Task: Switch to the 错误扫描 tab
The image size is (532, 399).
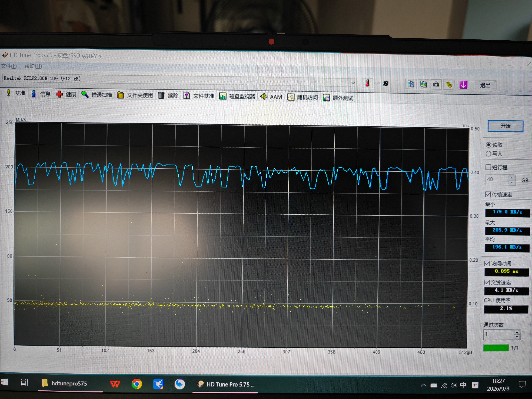Action: point(97,95)
